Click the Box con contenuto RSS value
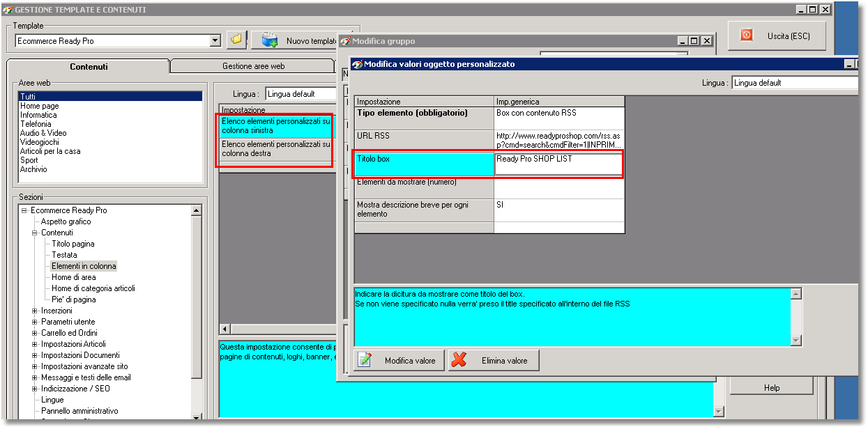This screenshot has width=868, height=429. point(559,118)
